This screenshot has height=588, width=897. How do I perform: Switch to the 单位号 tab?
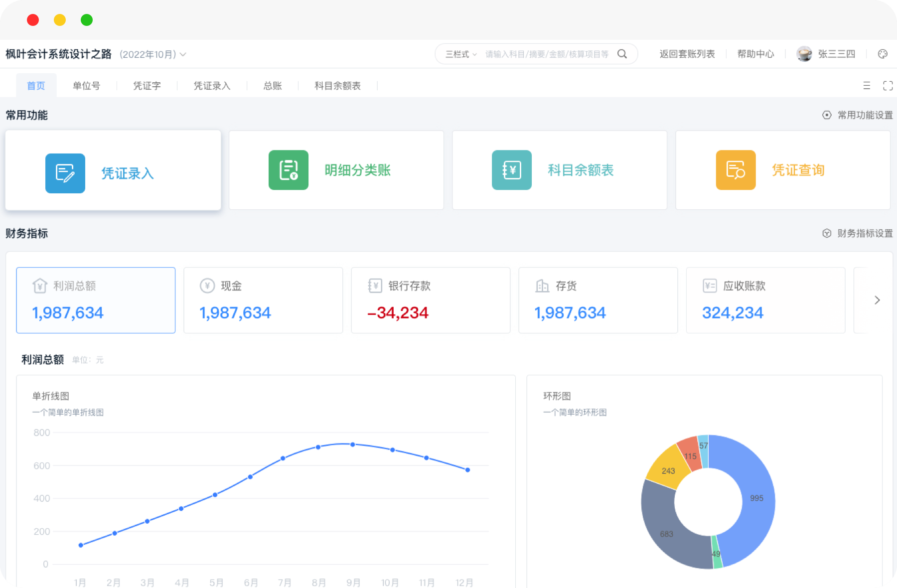86,86
